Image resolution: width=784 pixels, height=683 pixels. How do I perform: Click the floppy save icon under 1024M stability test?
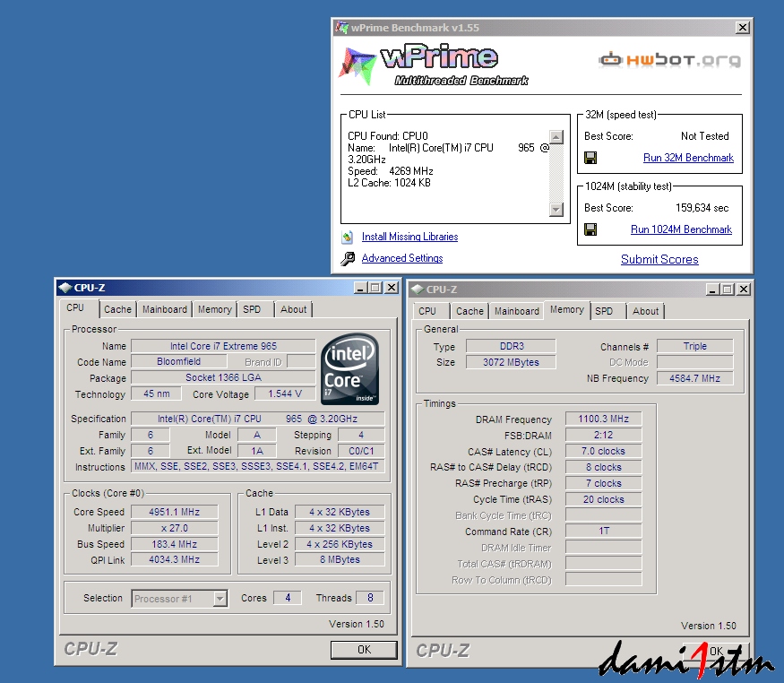pyautogui.click(x=590, y=229)
